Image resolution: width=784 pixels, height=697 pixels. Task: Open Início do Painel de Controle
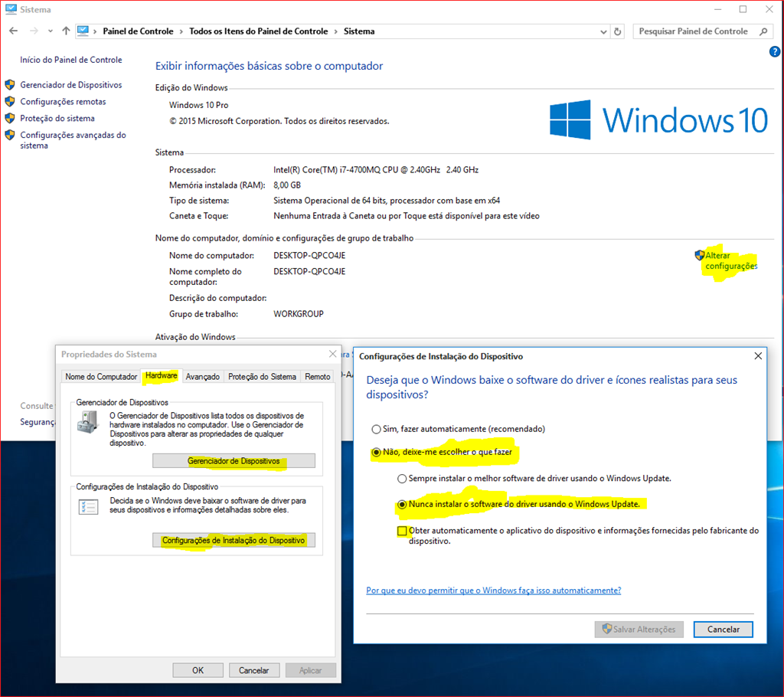(71, 60)
